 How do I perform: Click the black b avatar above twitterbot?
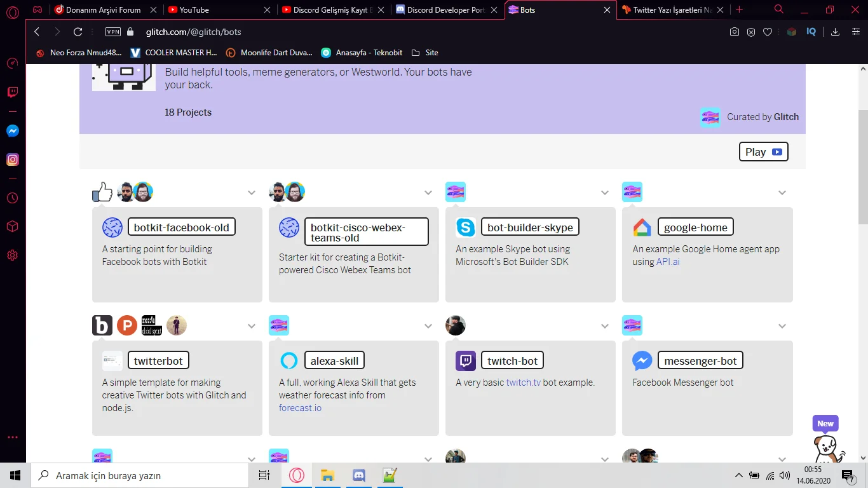tap(102, 325)
